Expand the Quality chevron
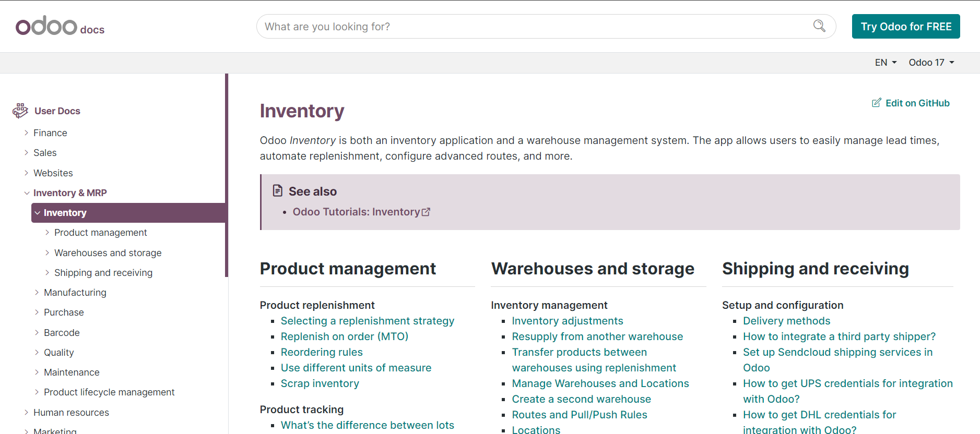Viewport: 980px width, 434px height. tap(37, 352)
